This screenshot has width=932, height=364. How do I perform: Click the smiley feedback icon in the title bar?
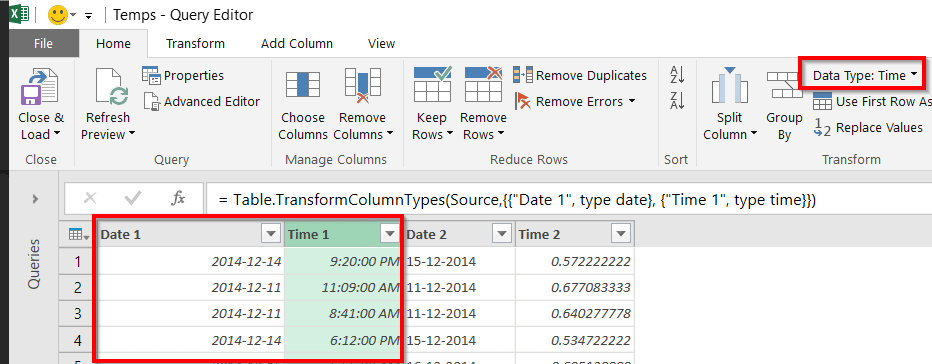[58, 15]
